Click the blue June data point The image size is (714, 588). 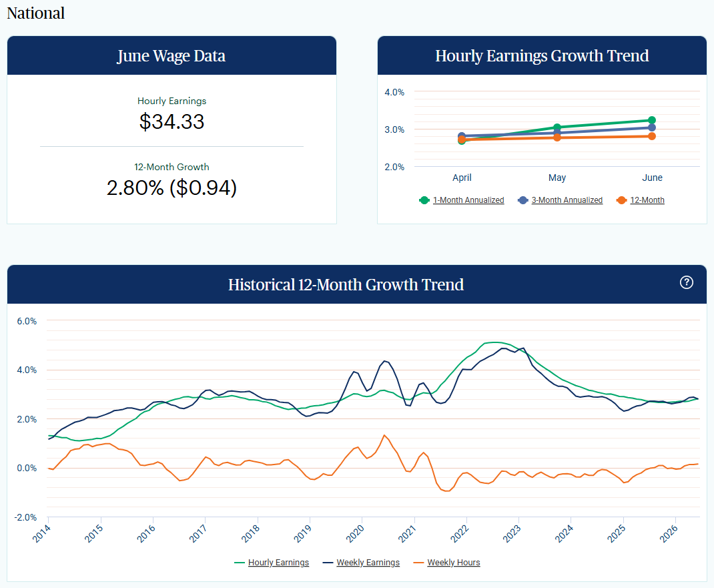(x=652, y=127)
